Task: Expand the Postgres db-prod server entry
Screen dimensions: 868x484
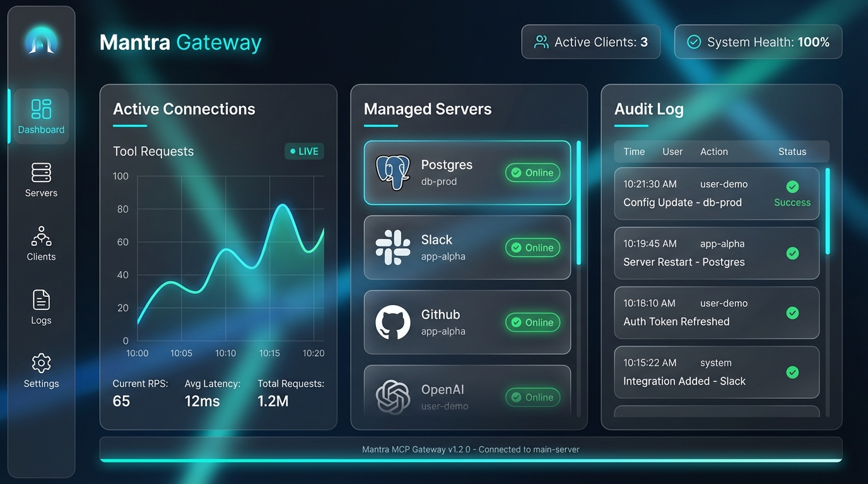Action: pyautogui.click(x=467, y=172)
